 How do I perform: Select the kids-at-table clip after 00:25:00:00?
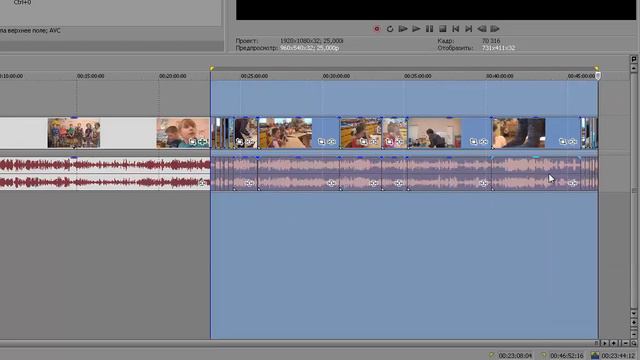(285, 133)
